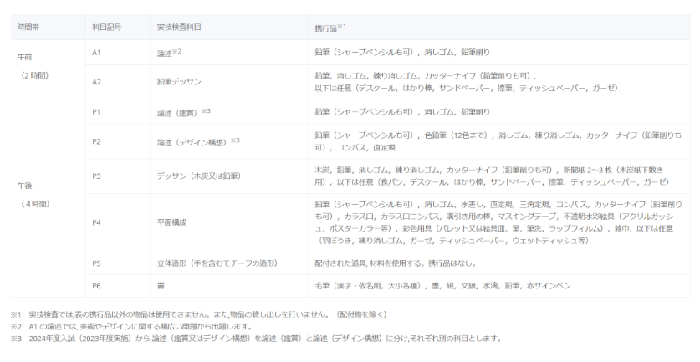Click the A2 optional items line 以下は任意（デスケール…
This screenshot has height=362, width=700.
tap(466, 88)
